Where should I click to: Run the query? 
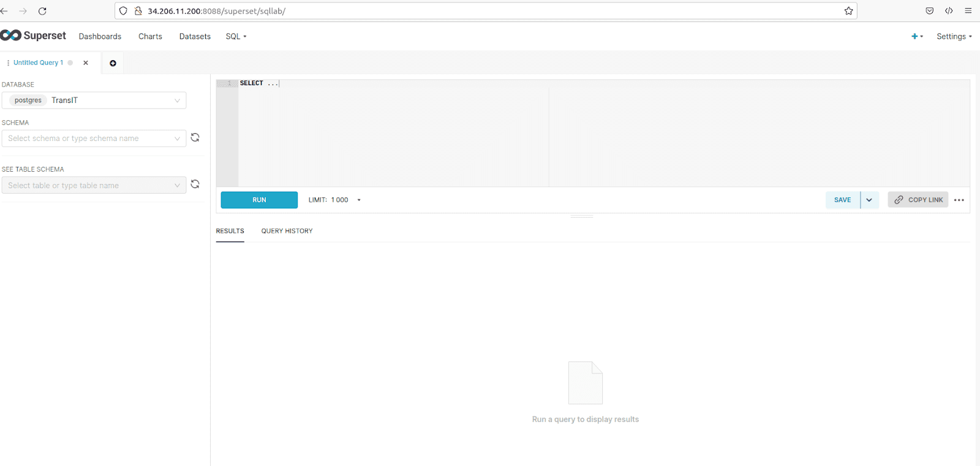[x=259, y=200]
